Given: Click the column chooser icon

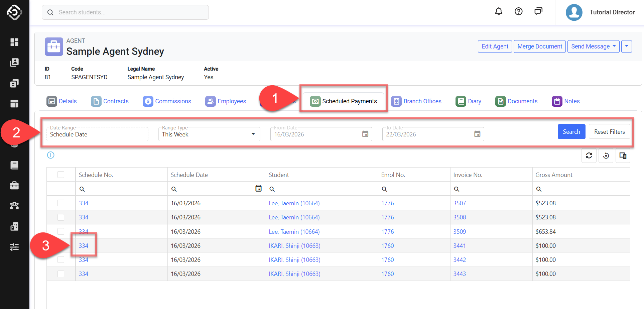Looking at the screenshot, I should pos(623,156).
